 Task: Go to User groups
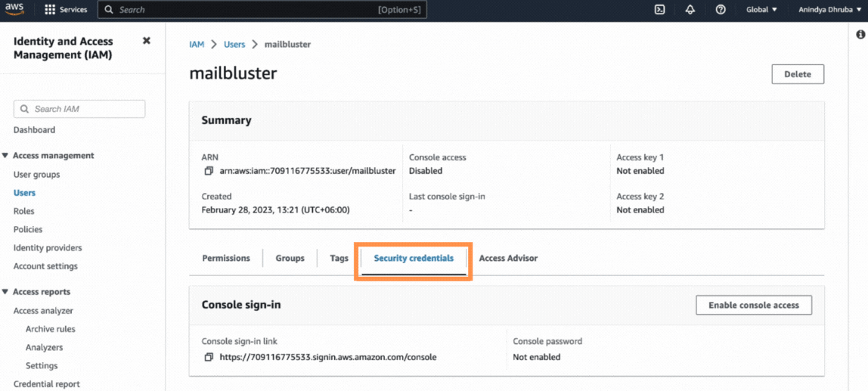(x=36, y=175)
